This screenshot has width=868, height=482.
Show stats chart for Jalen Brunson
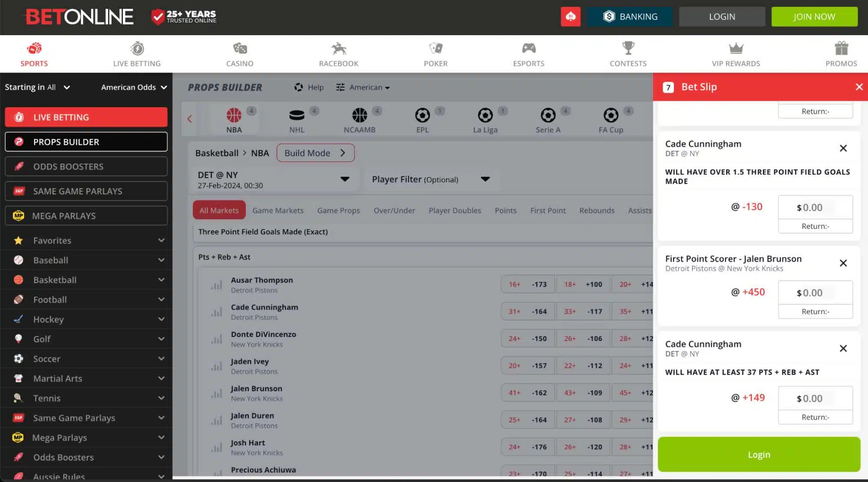[216, 393]
